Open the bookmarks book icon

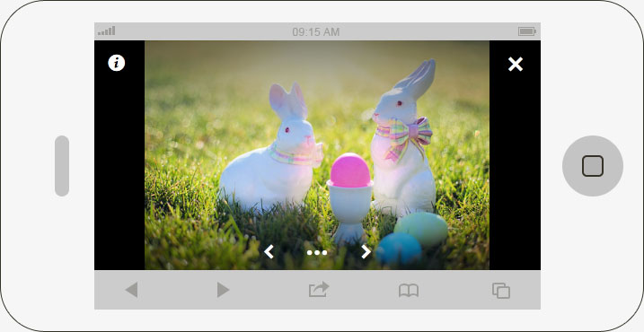[409, 291]
